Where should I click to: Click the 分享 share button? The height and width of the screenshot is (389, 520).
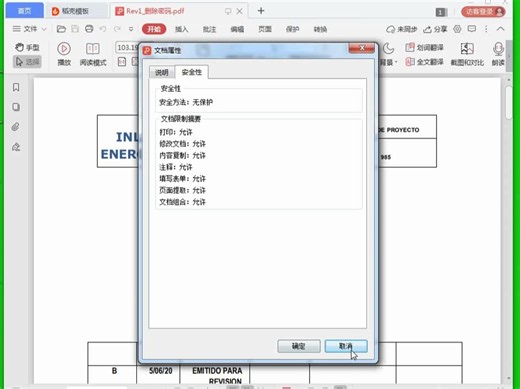tap(435, 29)
